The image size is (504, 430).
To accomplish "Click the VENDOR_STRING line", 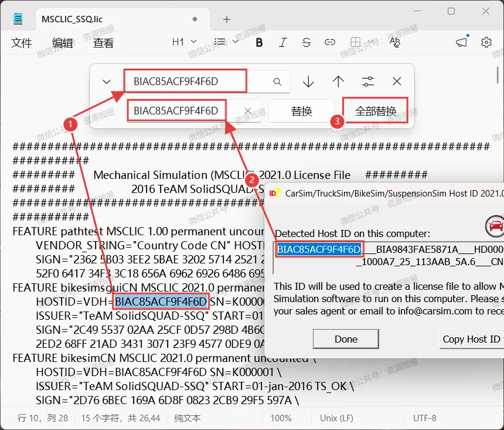I will 150,245.
